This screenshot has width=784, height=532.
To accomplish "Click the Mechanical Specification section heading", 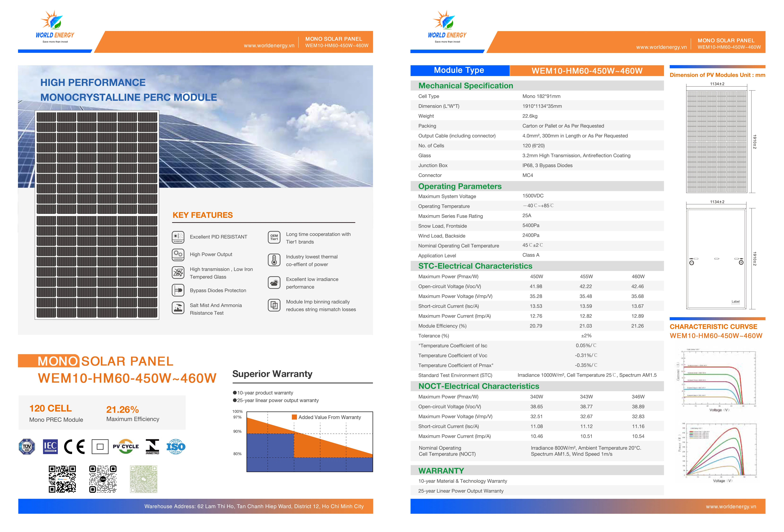I will pyautogui.click(x=466, y=86).
